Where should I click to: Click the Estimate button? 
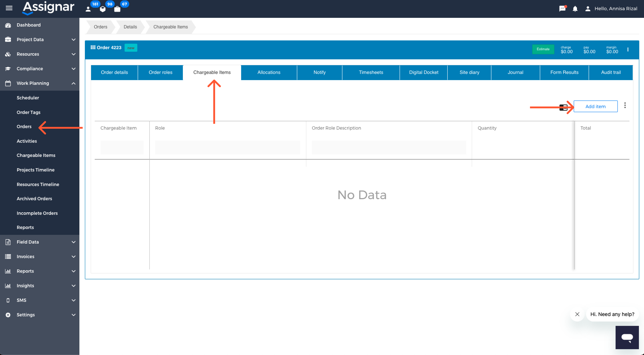click(543, 49)
